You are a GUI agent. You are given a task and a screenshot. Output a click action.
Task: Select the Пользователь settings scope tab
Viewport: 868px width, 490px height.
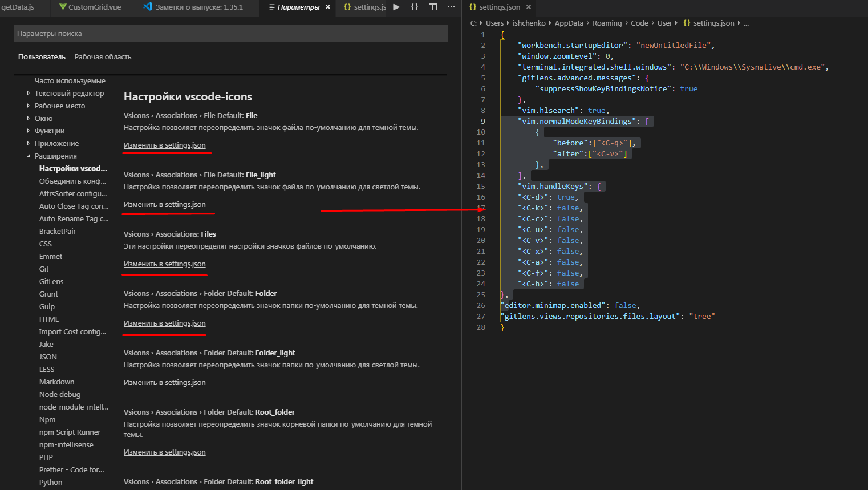tap(42, 56)
